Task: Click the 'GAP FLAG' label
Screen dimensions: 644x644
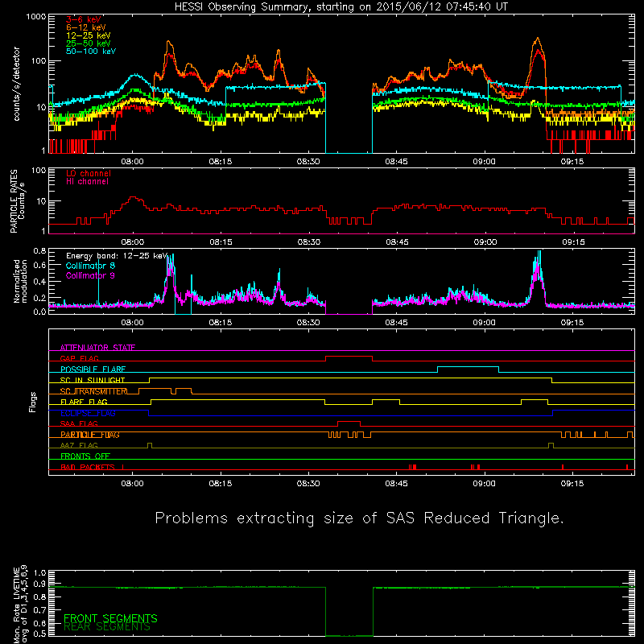Action: pos(79,358)
